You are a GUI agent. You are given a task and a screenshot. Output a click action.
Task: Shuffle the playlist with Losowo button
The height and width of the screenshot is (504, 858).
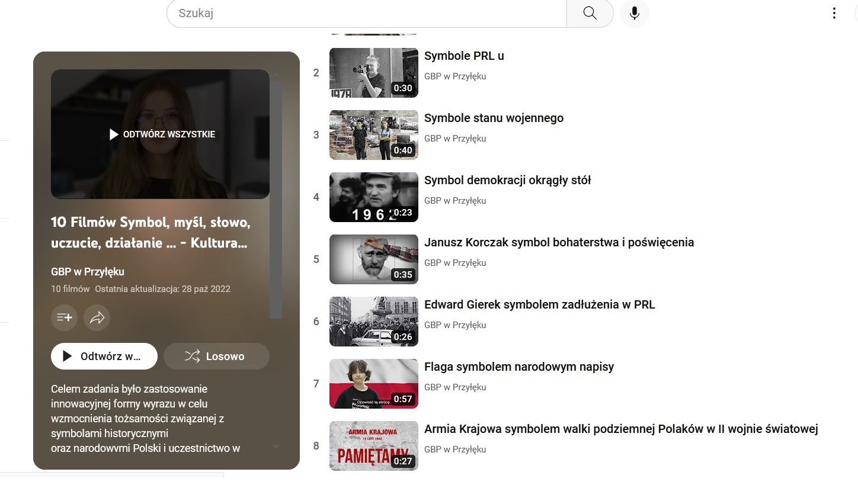pyautogui.click(x=216, y=356)
